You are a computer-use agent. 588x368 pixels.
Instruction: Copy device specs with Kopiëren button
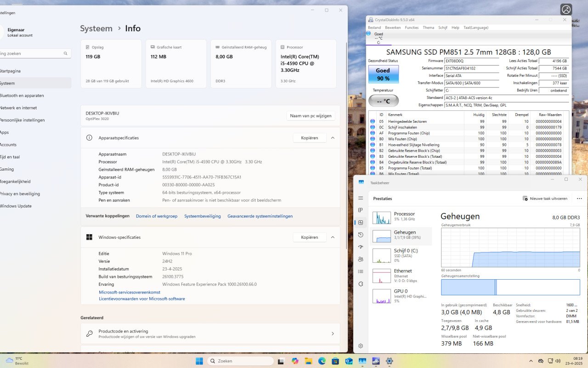pyautogui.click(x=310, y=138)
